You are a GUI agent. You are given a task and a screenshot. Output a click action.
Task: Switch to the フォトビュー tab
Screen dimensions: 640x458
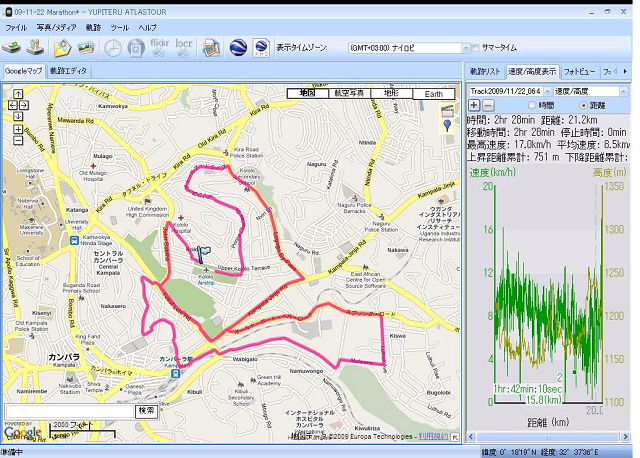point(579,71)
